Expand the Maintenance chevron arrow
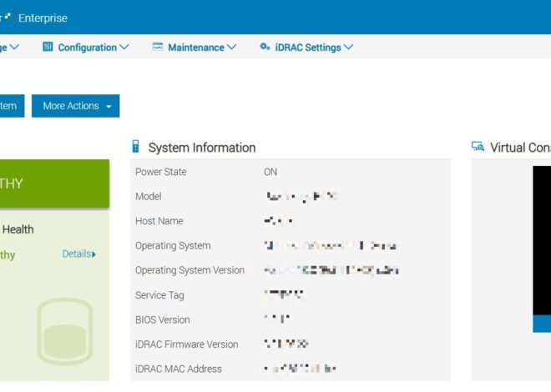Screen dimensions: 551x392 [232, 47]
